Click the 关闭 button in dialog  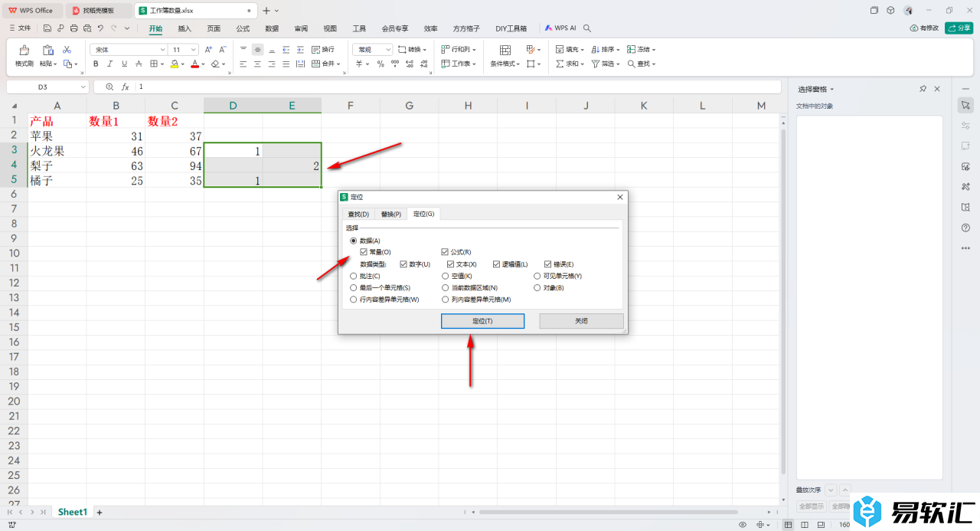click(x=581, y=321)
